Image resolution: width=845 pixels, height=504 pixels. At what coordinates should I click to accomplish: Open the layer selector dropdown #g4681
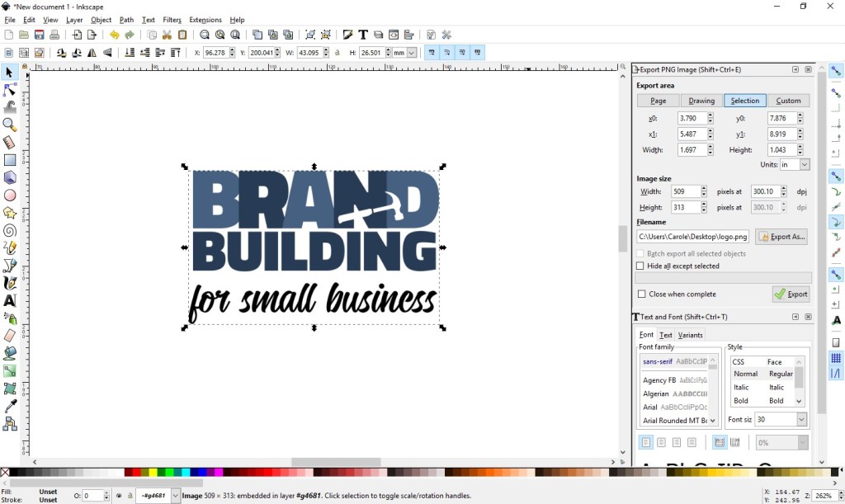click(175, 496)
